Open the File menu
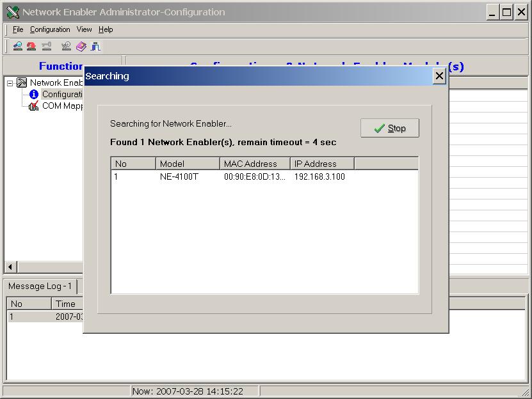This screenshot has height=399, width=532. (x=18, y=29)
